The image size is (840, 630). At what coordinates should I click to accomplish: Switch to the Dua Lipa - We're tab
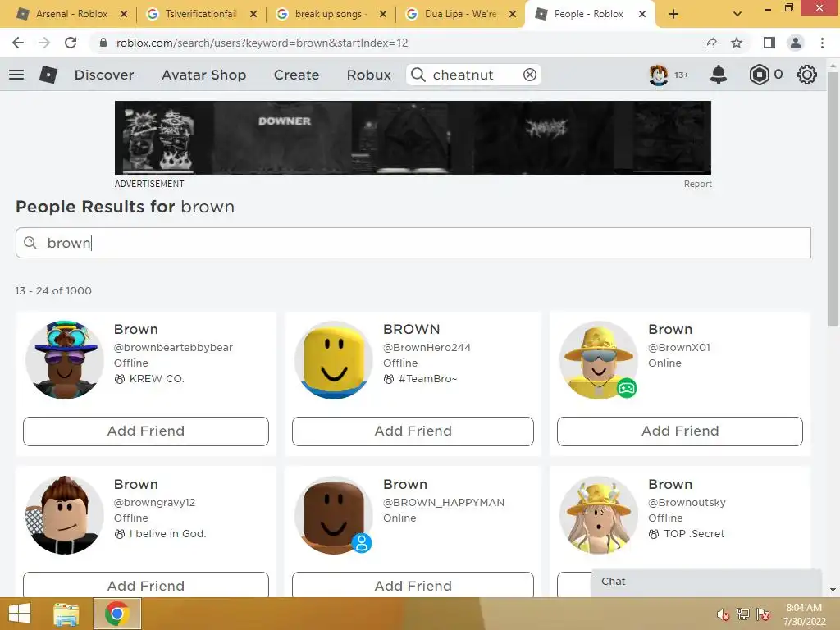pos(460,15)
